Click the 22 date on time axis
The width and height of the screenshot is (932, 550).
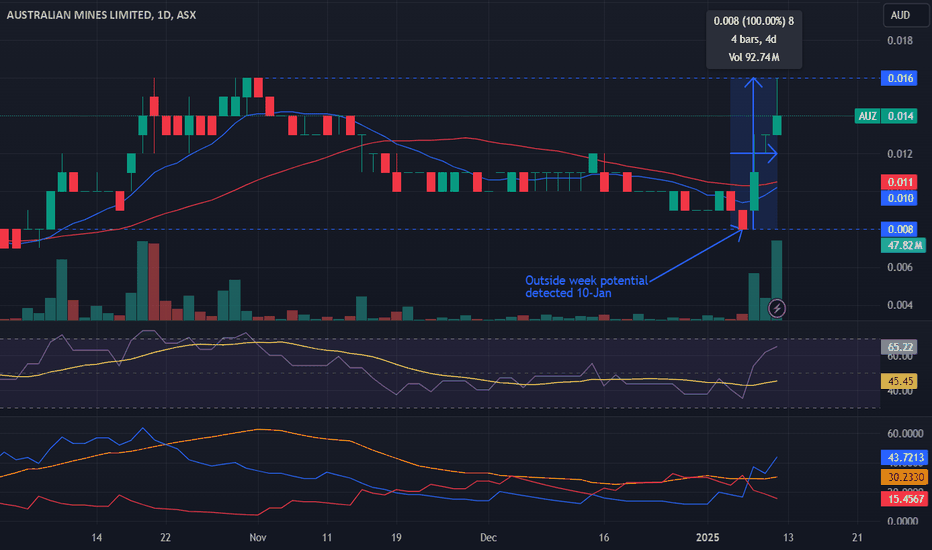(165, 538)
